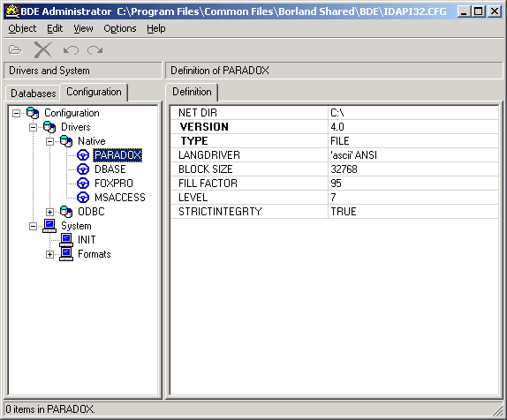507x420 pixels.
Task: Click the Redo arrow toolbar icon
Action: pos(95,50)
